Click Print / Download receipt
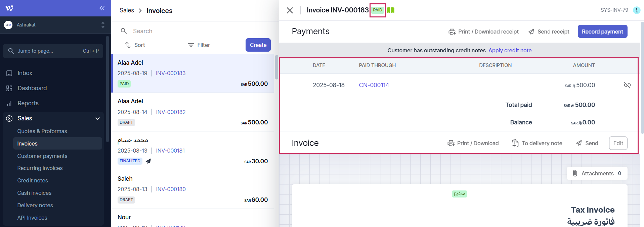Image resolution: width=644 pixels, height=227 pixels. [x=483, y=32]
